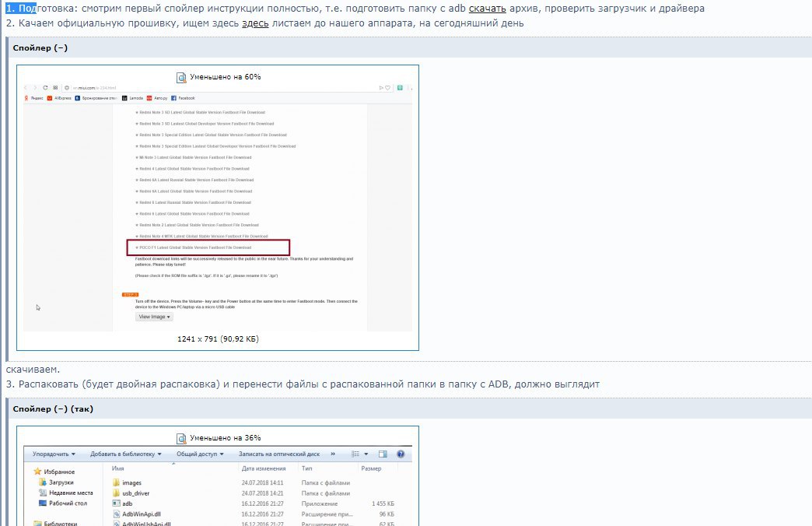The image size is (812, 526).
Task: Click the 'Дата изменения' column header
Action: [x=264, y=468]
